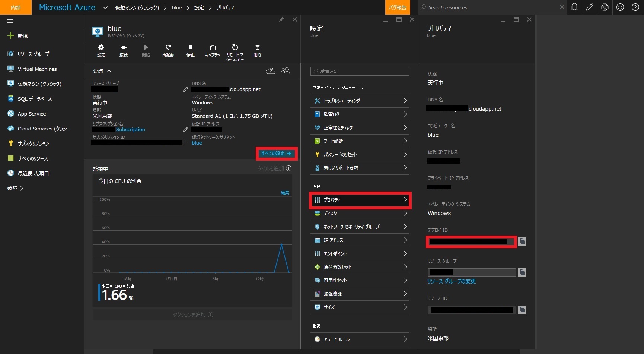Click リソース グループの変更 link

click(x=452, y=281)
